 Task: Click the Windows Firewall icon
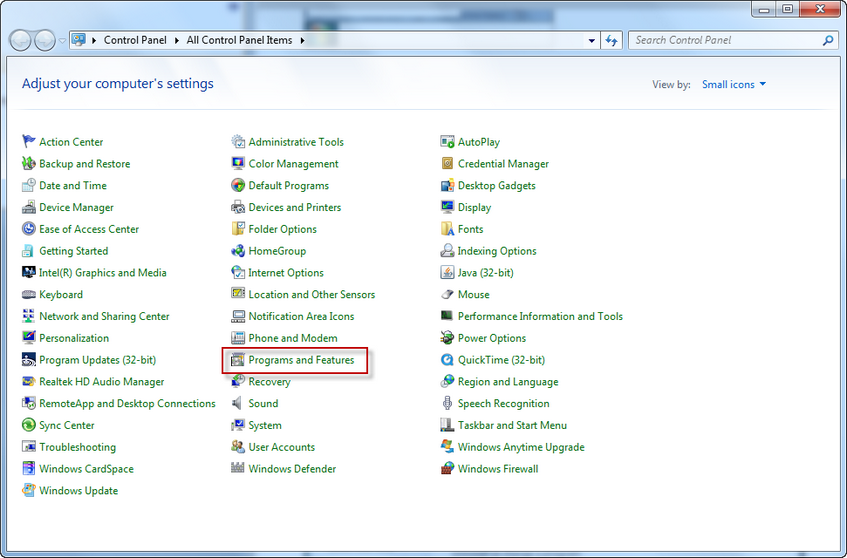pos(447,468)
